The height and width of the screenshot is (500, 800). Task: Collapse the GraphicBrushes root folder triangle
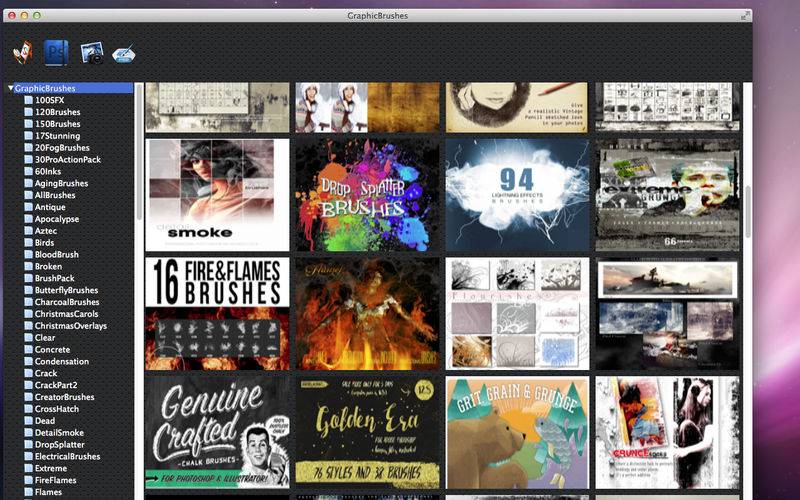coord(10,88)
